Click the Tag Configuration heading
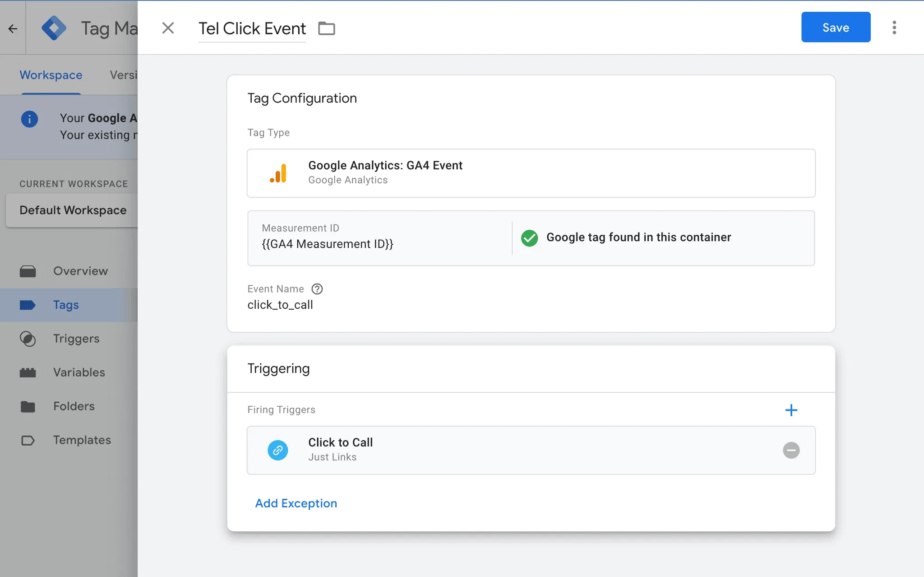The image size is (924, 577). (302, 98)
